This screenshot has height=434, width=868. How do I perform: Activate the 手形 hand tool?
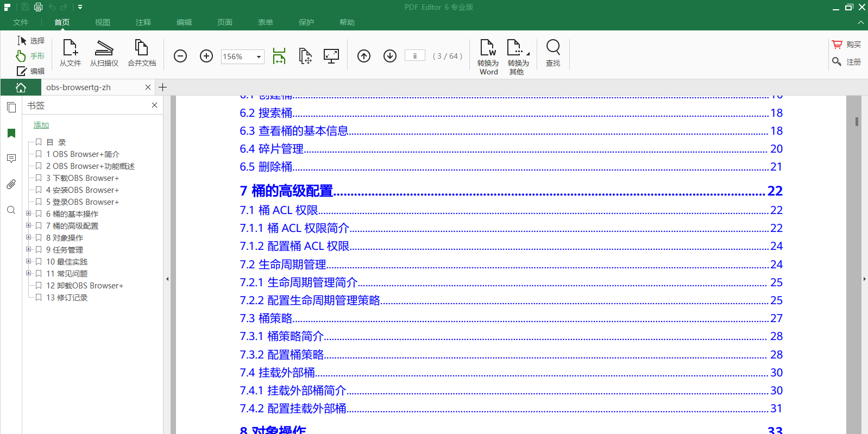point(30,56)
